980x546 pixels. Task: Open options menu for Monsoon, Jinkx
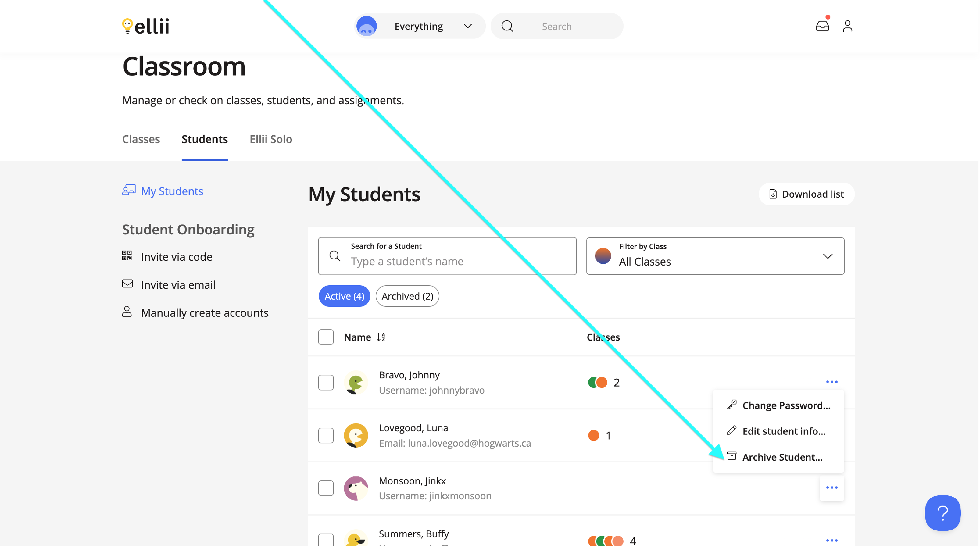(832, 488)
